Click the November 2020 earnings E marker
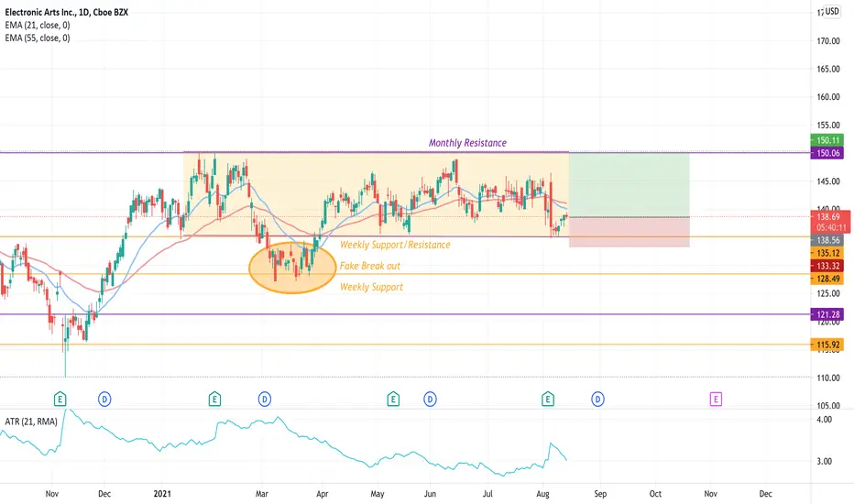Image resolution: width=854 pixels, height=504 pixels. tap(60, 400)
